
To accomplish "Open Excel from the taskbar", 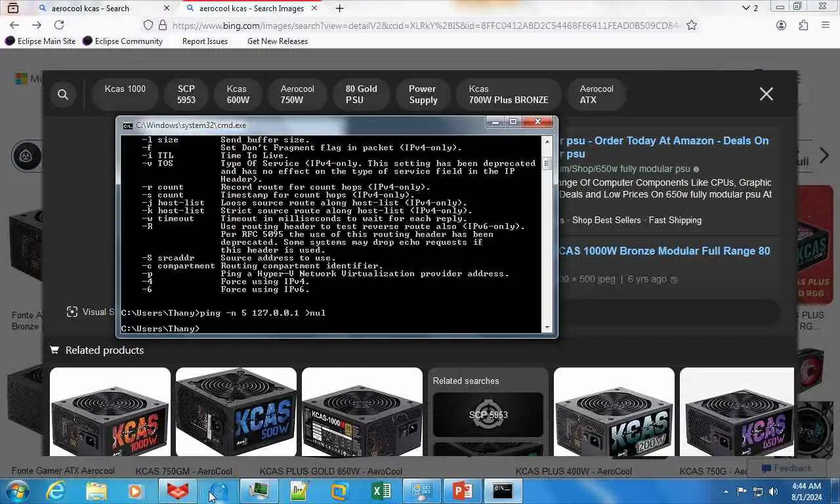I will pos(381,491).
